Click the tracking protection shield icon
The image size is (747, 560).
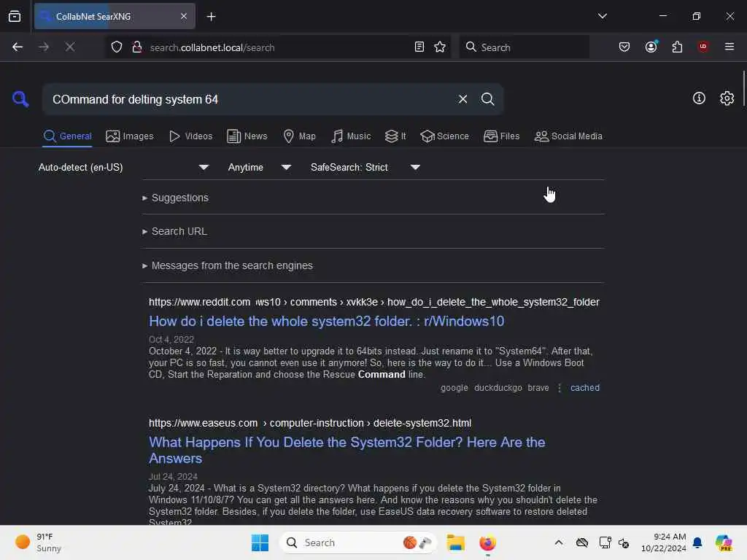coord(117,47)
